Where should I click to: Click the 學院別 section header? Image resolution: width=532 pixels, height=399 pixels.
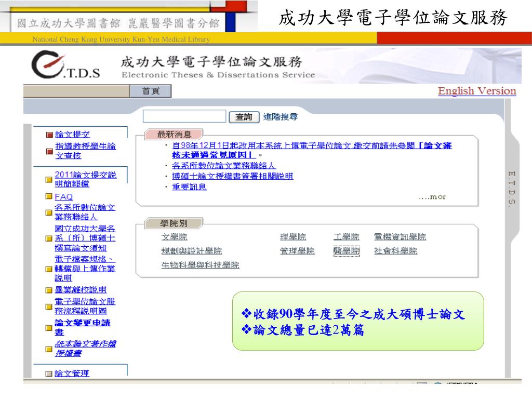[x=174, y=223]
